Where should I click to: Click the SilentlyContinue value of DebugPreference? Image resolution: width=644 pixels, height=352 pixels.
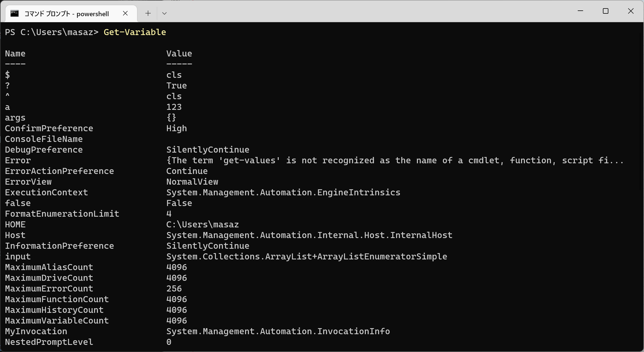pos(207,150)
